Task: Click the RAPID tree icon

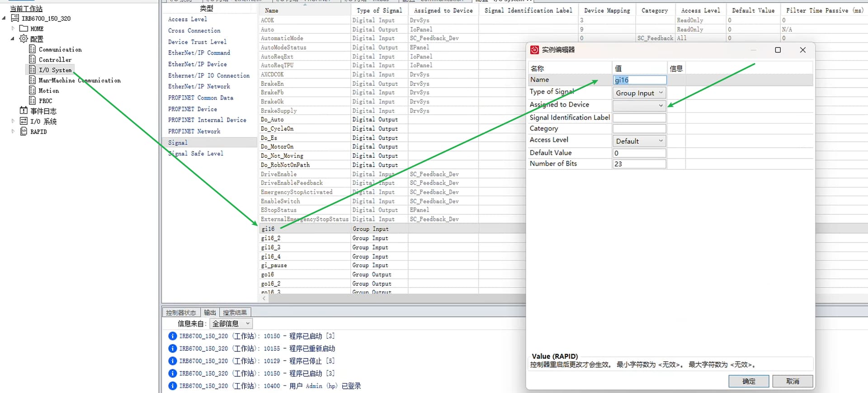Action: (24, 132)
